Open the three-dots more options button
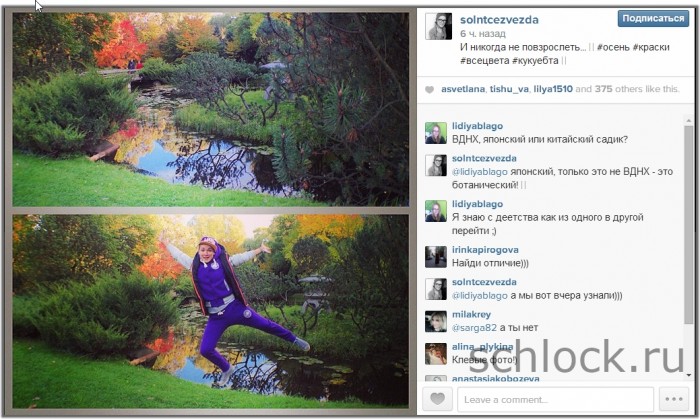This screenshot has width=700, height=419. [674, 398]
